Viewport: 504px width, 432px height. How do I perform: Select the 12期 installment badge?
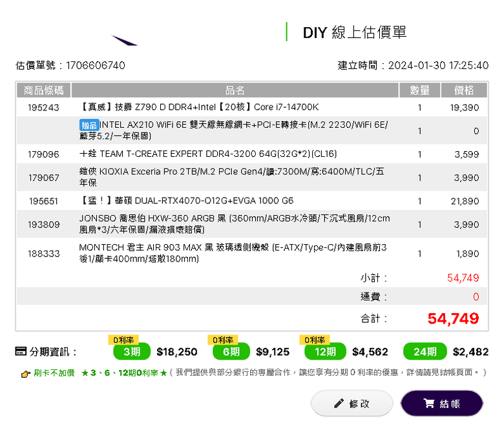pyautogui.click(x=325, y=352)
